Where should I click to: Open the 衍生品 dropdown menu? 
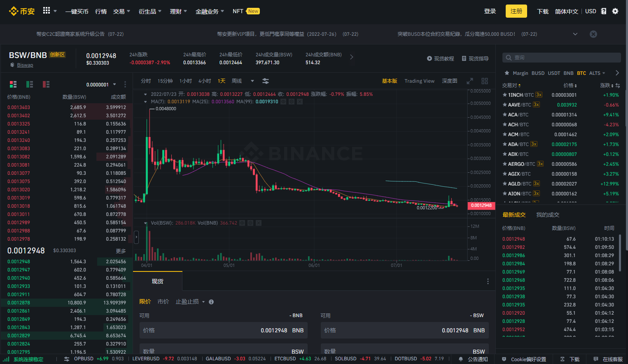pos(150,12)
